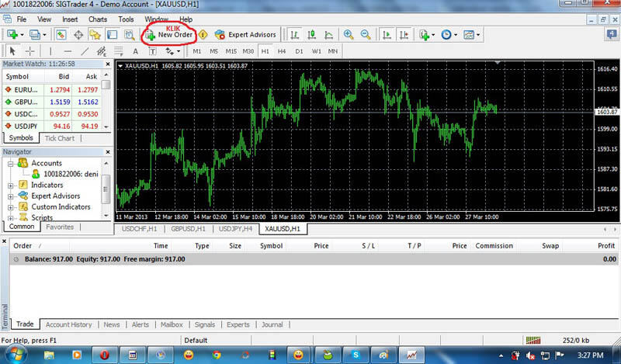Open the New Chart dropdown arrow

pyautogui.click(x=22, y=35)
